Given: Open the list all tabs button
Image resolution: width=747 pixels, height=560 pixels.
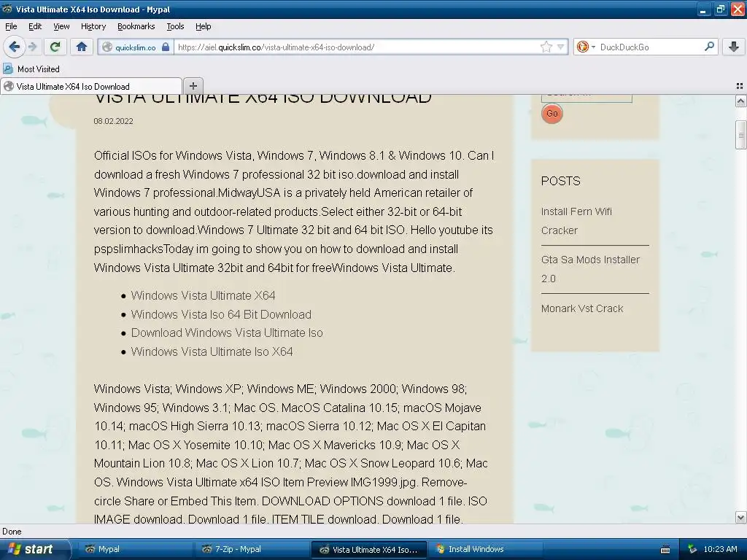Looking at the screenshot, I should click(x=740, y=86).
